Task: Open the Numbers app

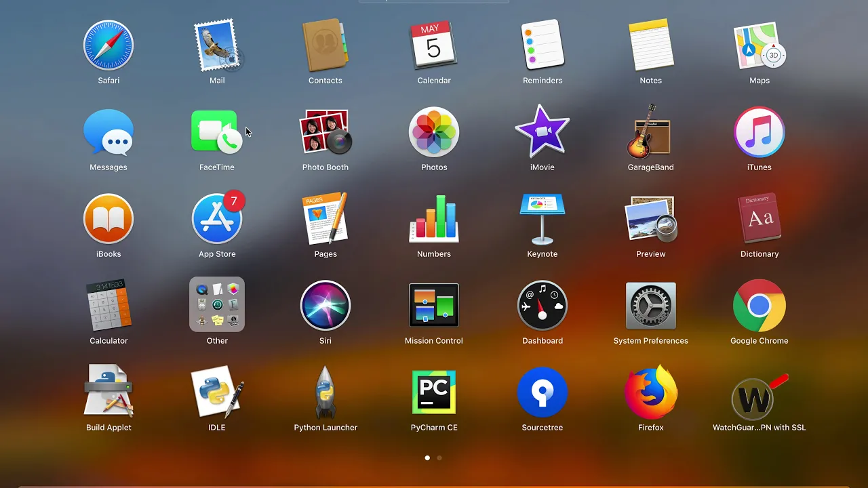Action: [434, 219]
